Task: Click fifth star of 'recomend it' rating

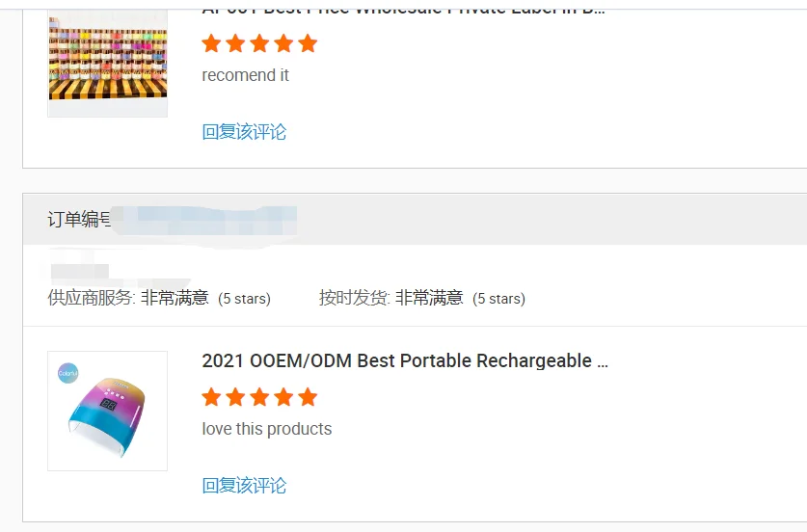Action: (x=308, y=43)
